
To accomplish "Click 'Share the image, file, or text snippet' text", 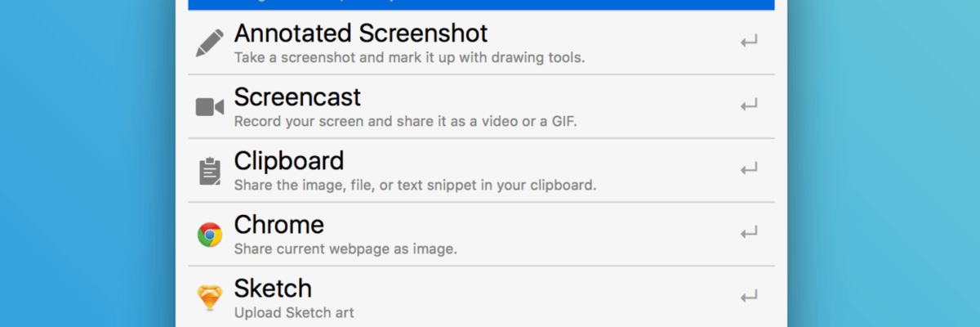I will [415, 185].
